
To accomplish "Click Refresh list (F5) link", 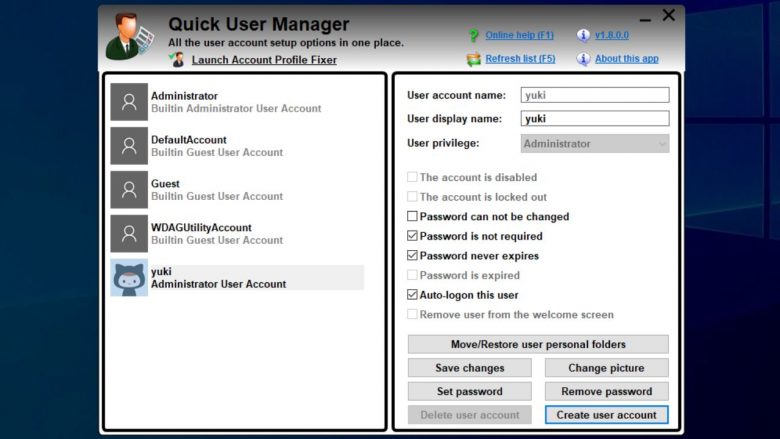I will click(x=520, y=59).
